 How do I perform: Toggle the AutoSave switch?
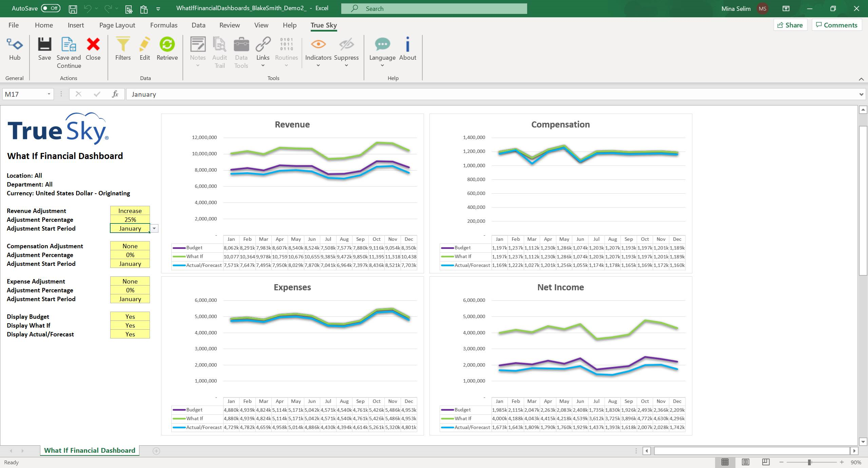tap(51, 8)
